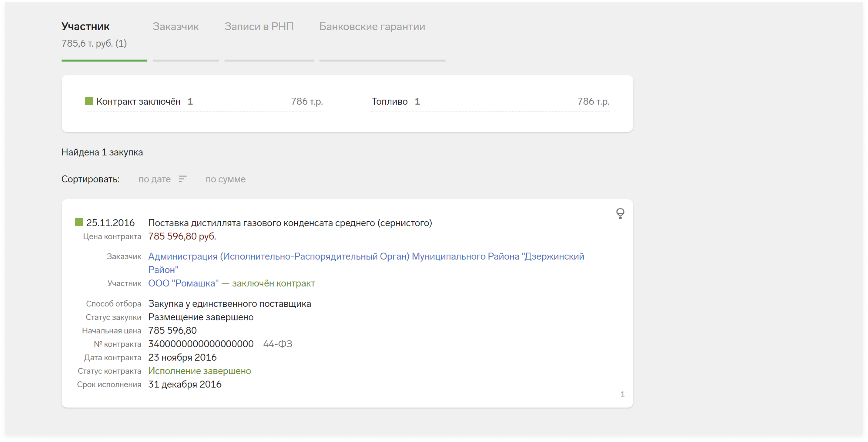Click the contract price 785 596,80 руб.
This screenshot has width=868, height=442.
pos(182,236)
